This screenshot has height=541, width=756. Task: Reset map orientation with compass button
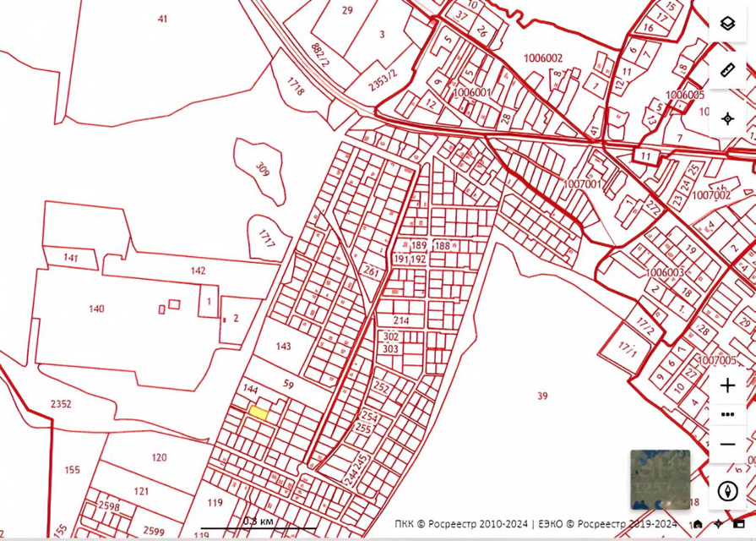pyautogui.click(x=727, y=491)
